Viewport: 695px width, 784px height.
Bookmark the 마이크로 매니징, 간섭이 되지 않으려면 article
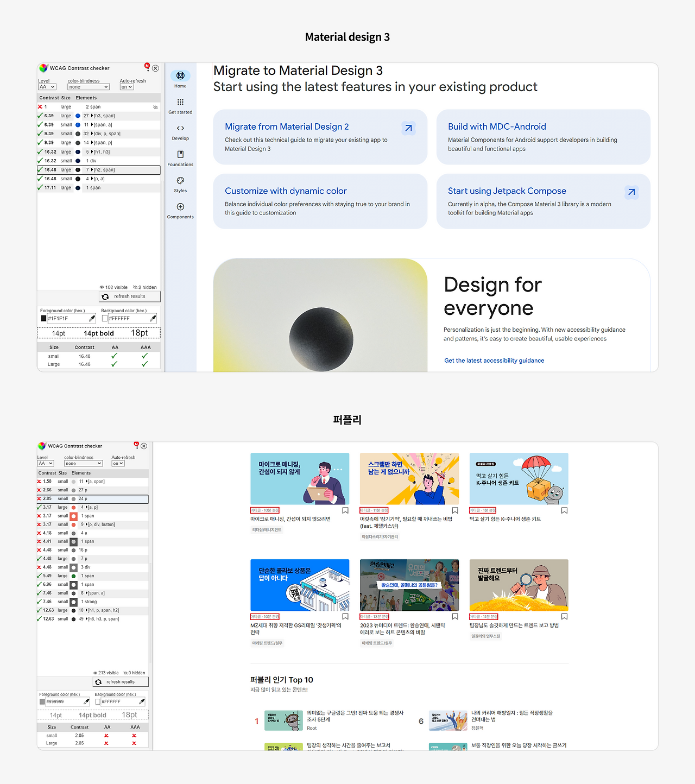[345, 510]
